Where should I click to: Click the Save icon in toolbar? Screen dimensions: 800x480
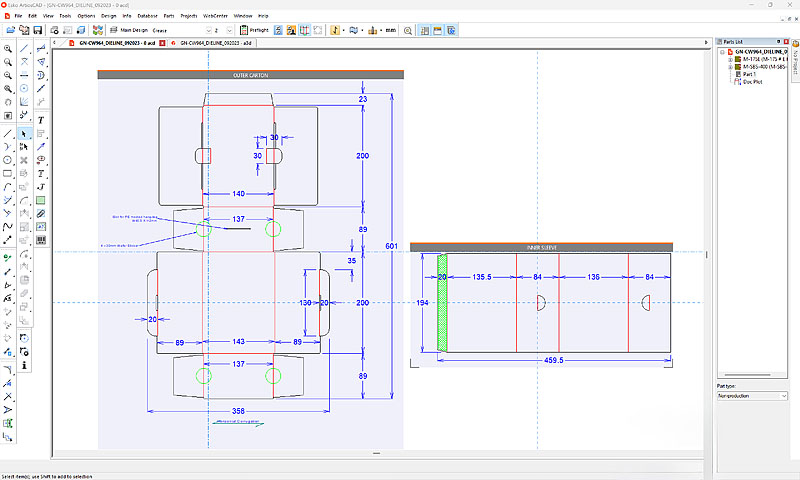37,31
